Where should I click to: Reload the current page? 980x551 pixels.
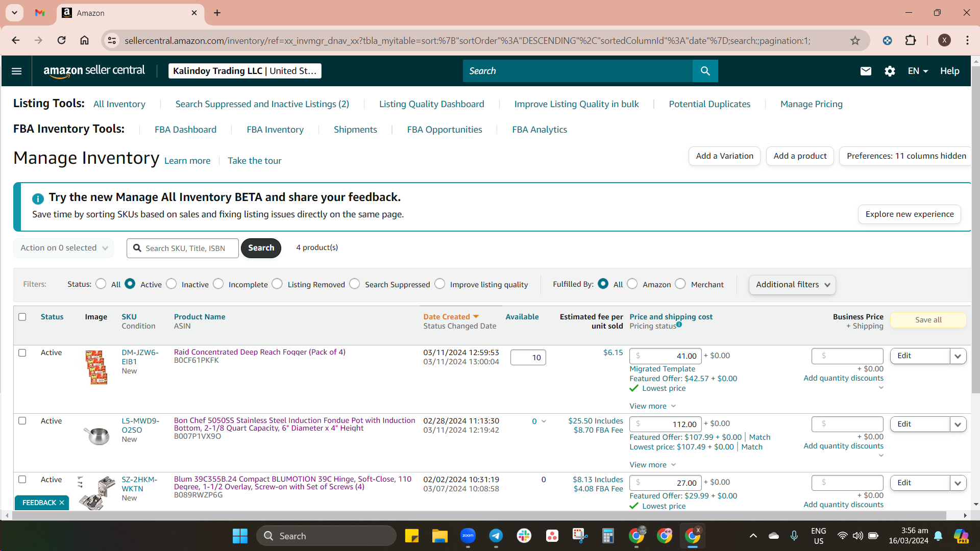61,40
